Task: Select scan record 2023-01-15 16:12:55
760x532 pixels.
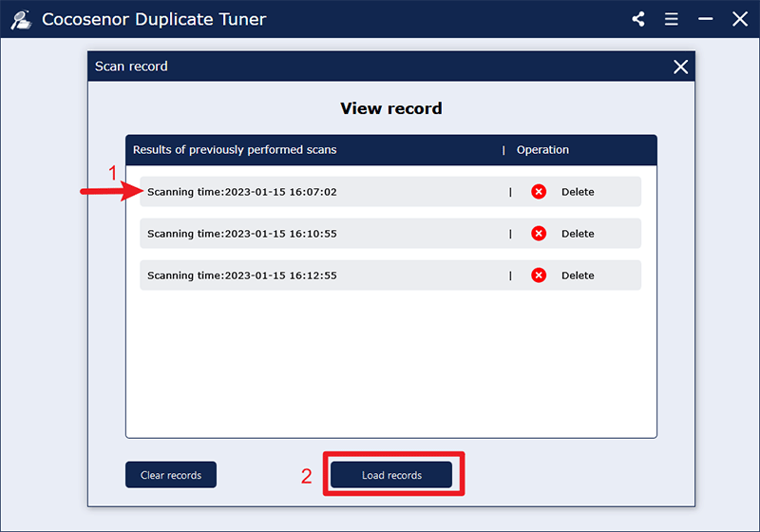Action: click(390, 275)
